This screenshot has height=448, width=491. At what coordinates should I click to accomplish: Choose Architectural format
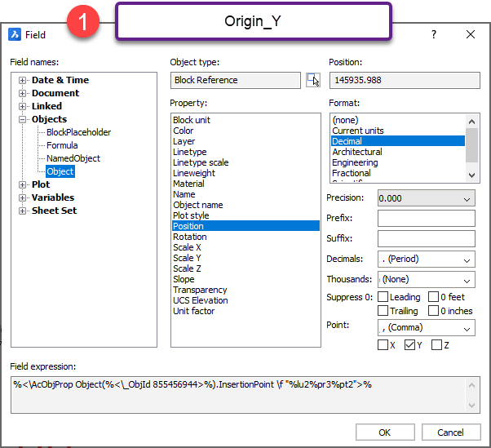[x=398, y=152]
